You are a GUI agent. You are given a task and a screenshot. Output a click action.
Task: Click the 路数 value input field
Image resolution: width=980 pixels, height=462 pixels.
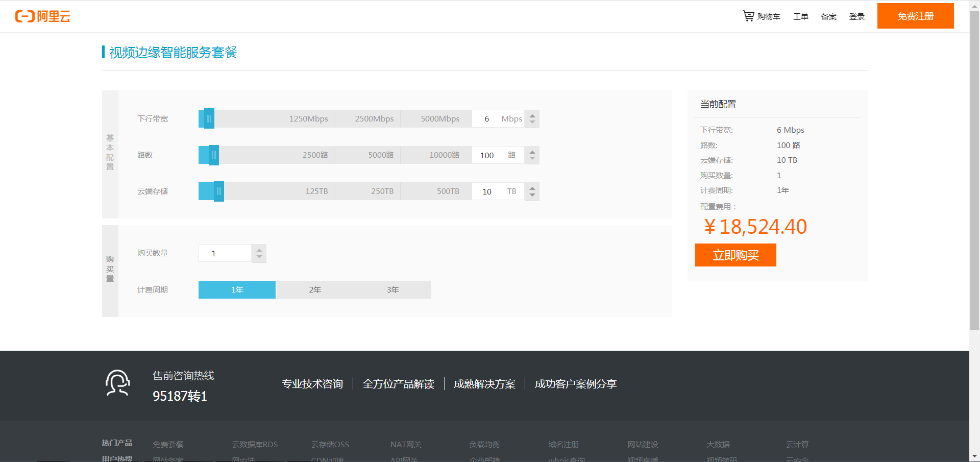498,155
